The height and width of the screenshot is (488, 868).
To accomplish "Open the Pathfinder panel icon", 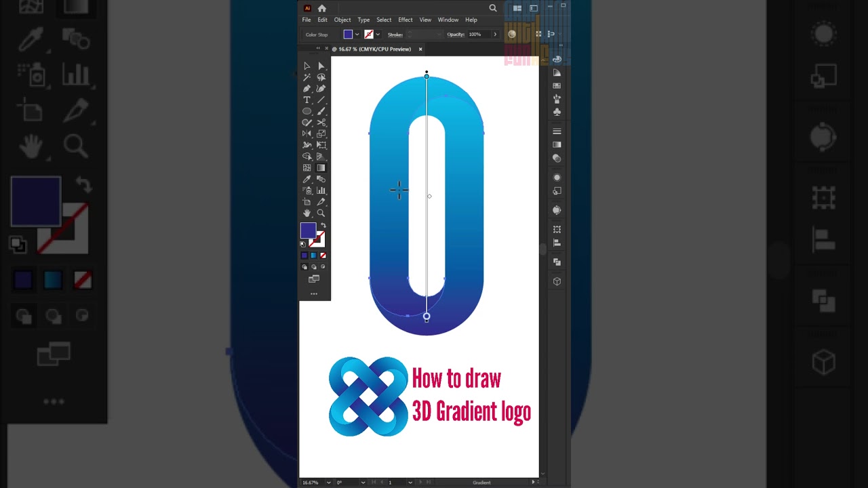I will point(557,262).
